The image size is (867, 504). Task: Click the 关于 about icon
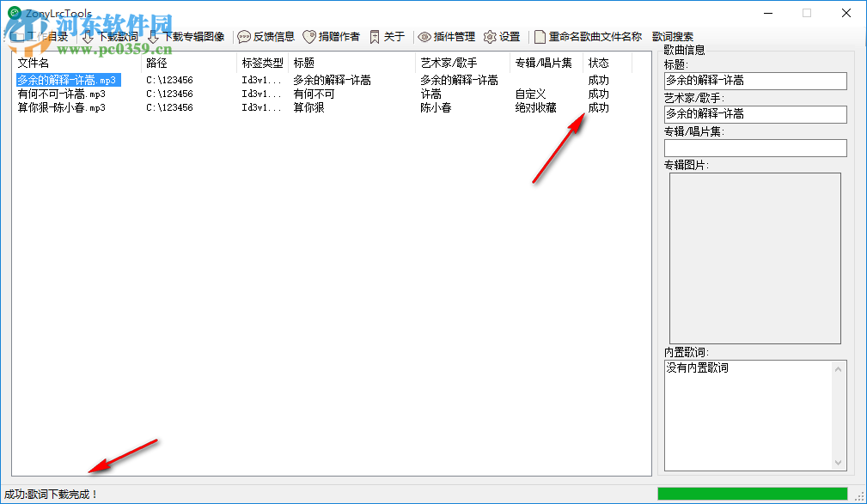tap(375, 36)
